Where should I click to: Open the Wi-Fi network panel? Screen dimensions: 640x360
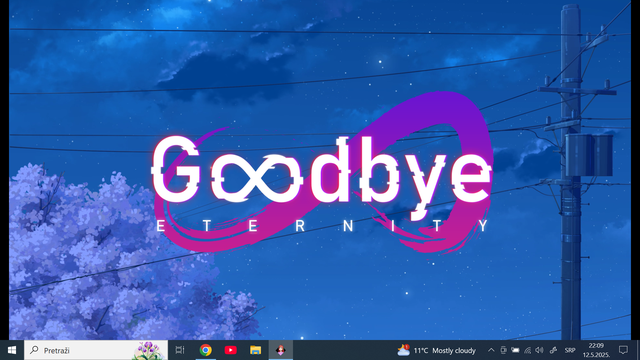[x=528, y=350]
